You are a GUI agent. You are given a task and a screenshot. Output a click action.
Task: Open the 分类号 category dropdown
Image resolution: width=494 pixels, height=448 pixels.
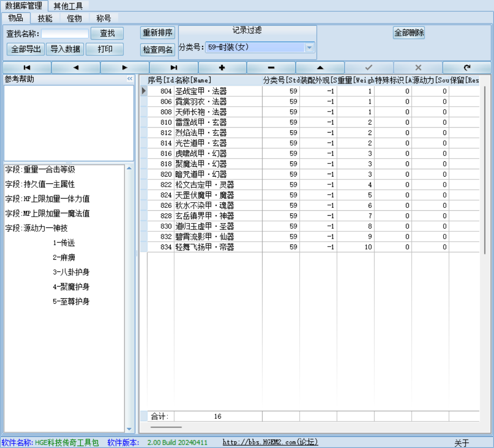tap(309, 47)
